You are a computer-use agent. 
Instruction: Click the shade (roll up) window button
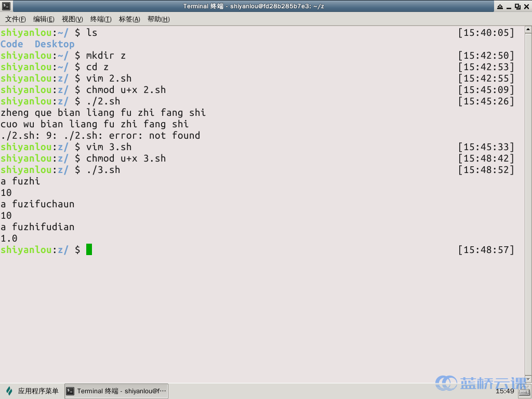500,6
